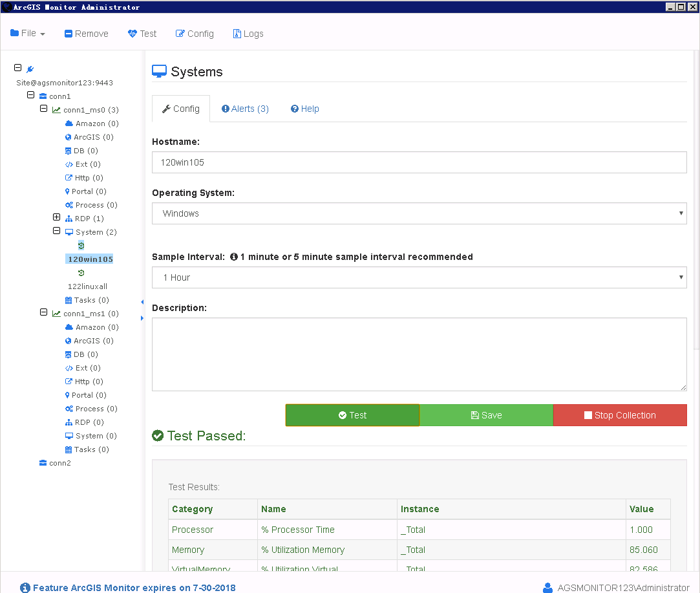
Task: Select the conn2 tree item
Action: (60, 463)
